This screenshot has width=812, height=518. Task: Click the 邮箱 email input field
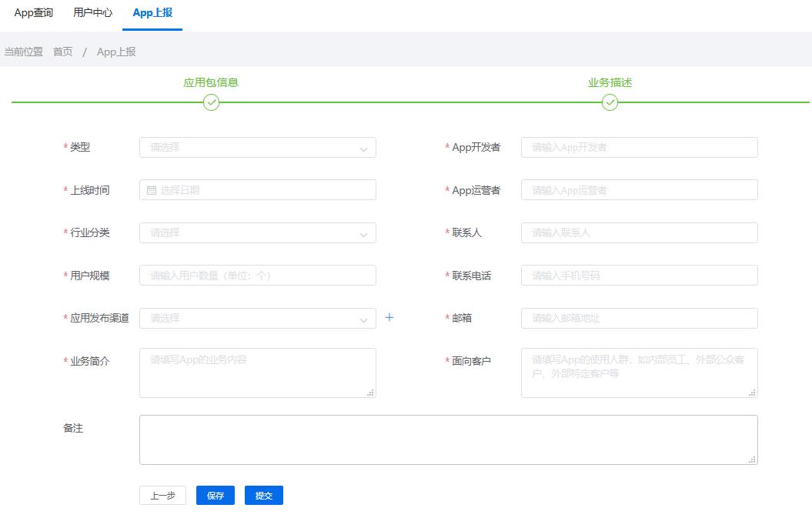639,317
